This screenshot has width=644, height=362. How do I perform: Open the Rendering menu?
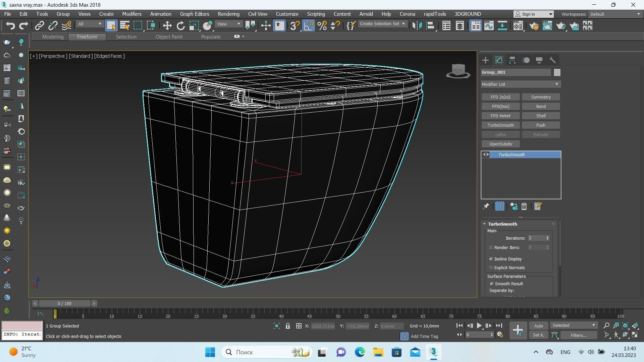[x=228, y=14]
